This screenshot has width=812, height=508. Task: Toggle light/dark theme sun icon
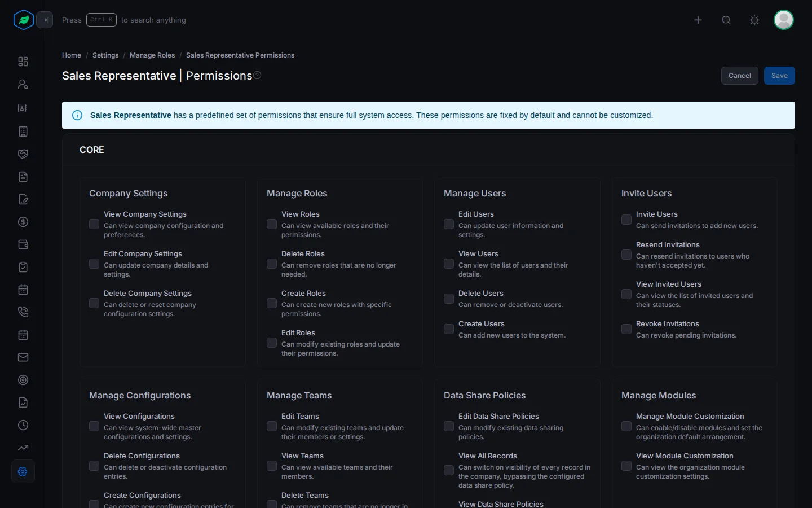tap(754, 20)
